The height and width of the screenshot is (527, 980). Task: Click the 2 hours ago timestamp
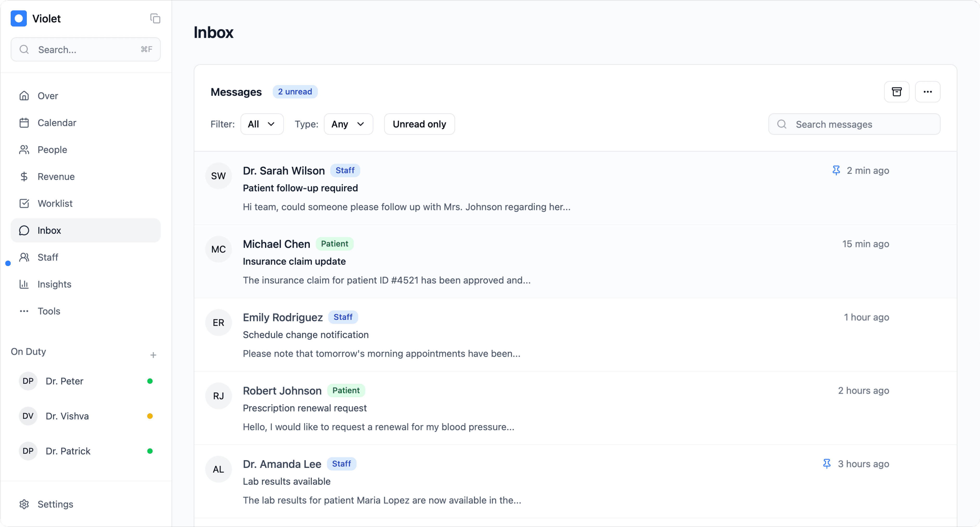point(863,391)
